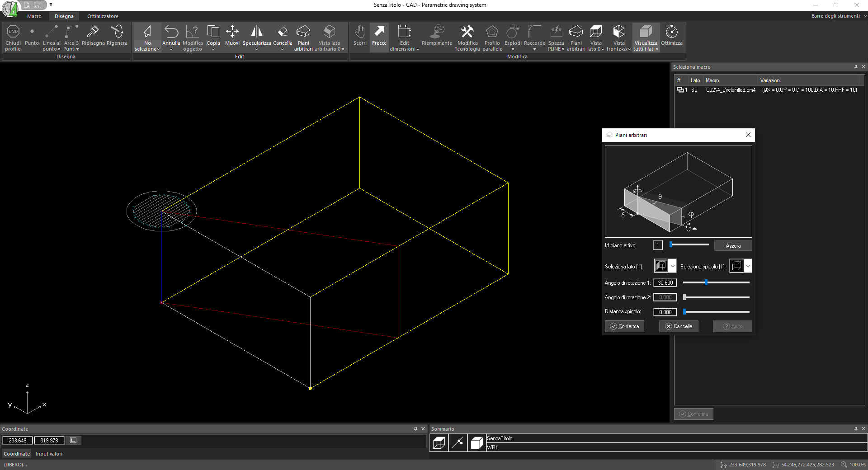Click the Modifica oggetto icon

pos(193,32)
